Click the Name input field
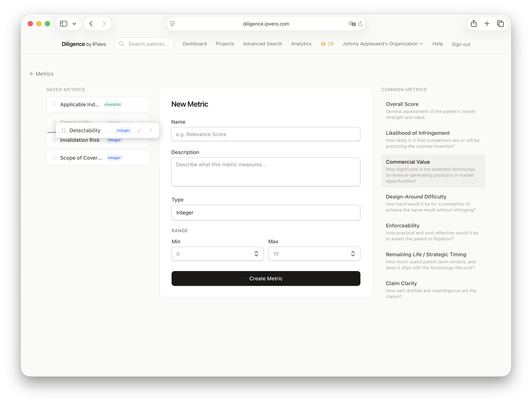 pos(266,134)
